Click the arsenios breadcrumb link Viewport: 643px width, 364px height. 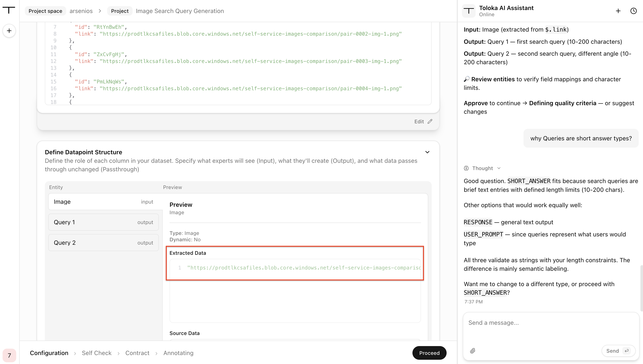click(x=81, y=11)
